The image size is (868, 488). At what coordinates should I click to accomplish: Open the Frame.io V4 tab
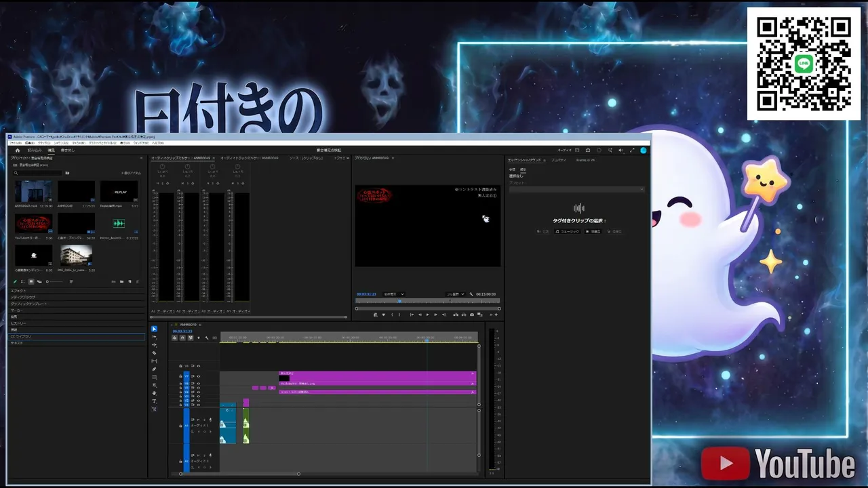585,160
